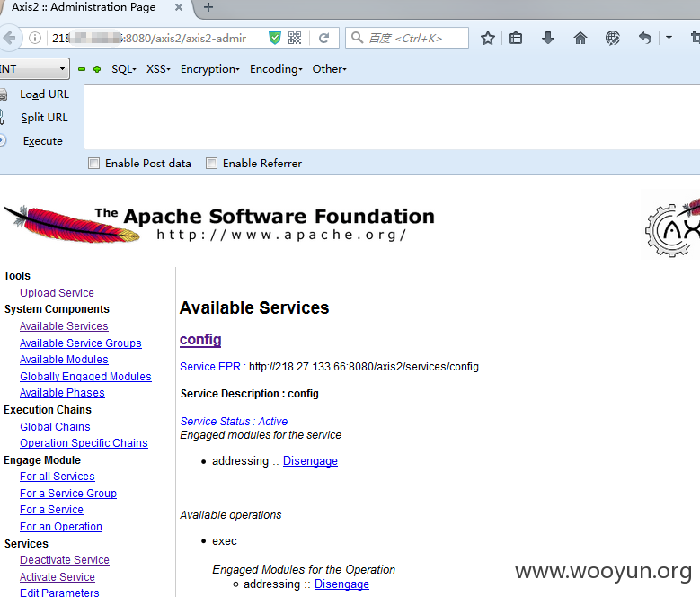
Task: Expand the undo arrow dropdown
Action: pyautogui.click(x=669, y=38)
